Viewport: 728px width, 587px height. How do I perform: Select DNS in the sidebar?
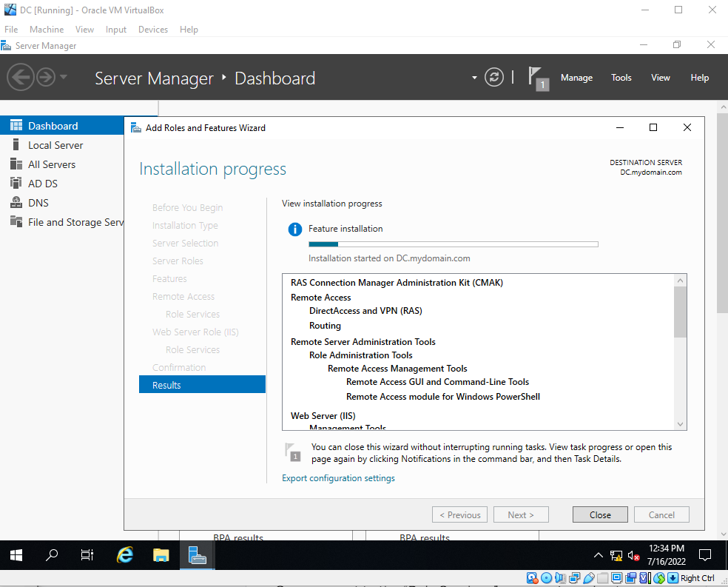[x=62, y=203]
